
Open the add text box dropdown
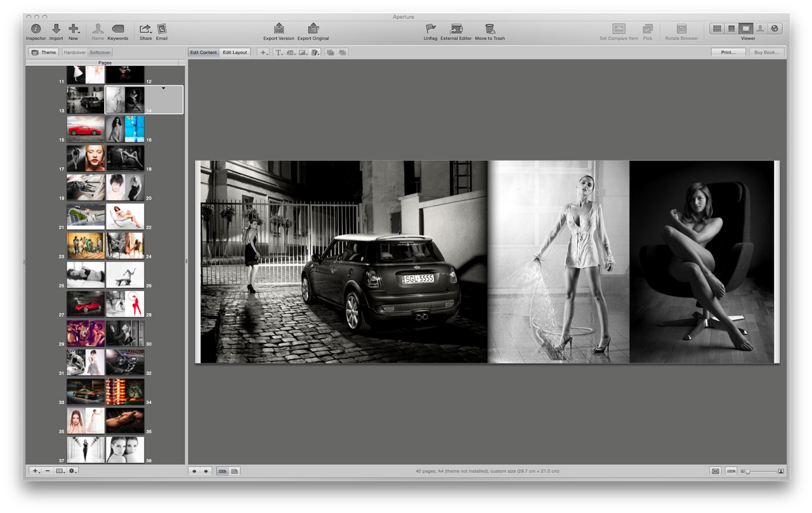point(279,52)
